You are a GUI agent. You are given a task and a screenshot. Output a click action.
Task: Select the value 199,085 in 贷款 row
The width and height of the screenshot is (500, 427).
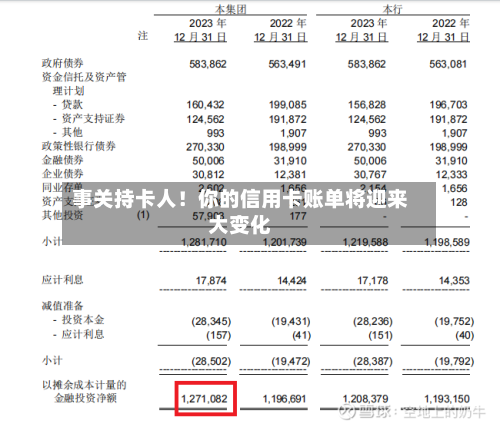point(288,105)
